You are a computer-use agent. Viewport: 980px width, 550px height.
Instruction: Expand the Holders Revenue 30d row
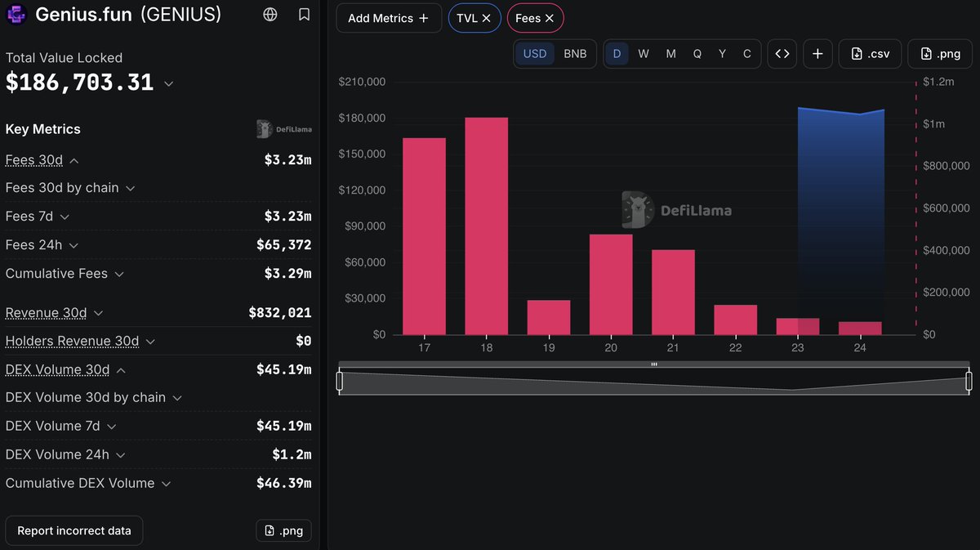(150, 342)
